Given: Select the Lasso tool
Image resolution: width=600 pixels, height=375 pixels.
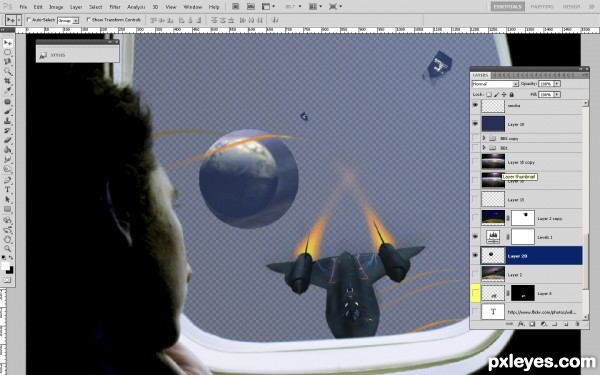Looking at the screenshot, I should pos(7,62).
